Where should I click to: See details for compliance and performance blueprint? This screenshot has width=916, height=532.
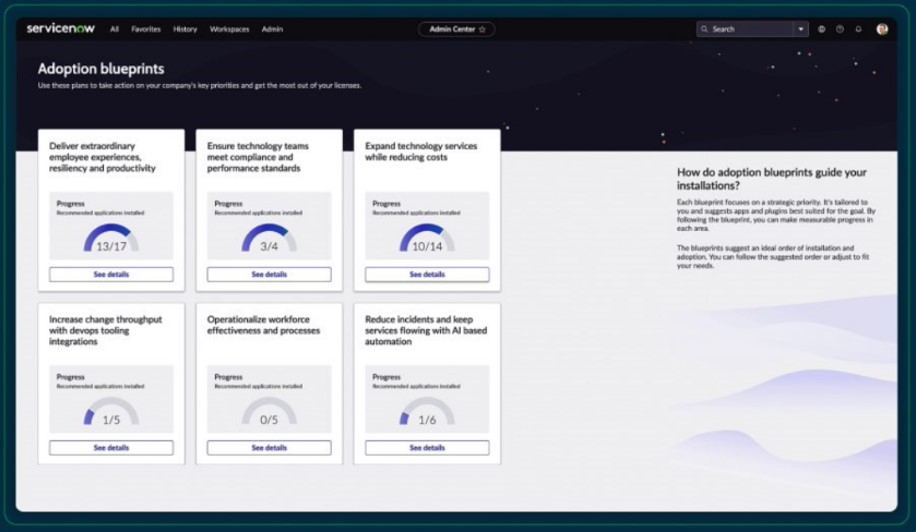269,274
